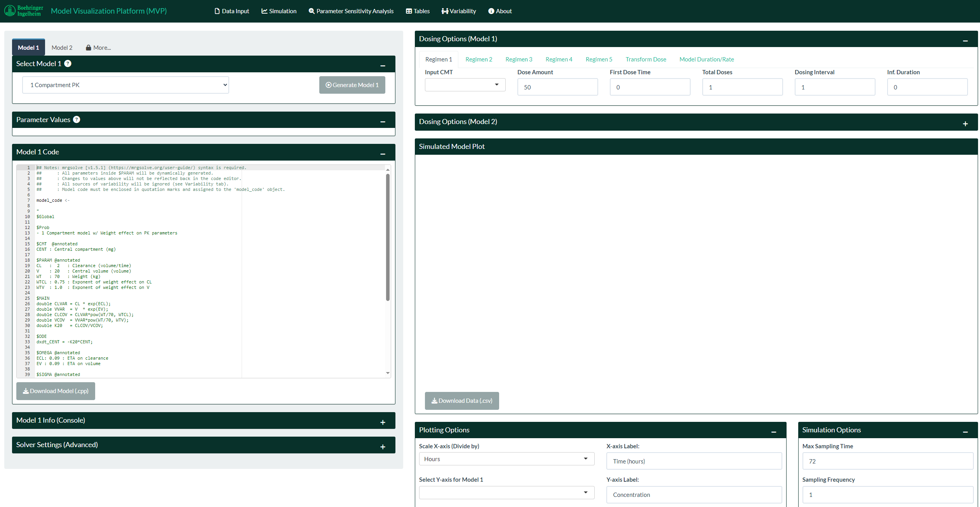Collapse Dosing Options (Model 1) panel
This screenshot has height=507, width=980.
click(x=965, y=41)
